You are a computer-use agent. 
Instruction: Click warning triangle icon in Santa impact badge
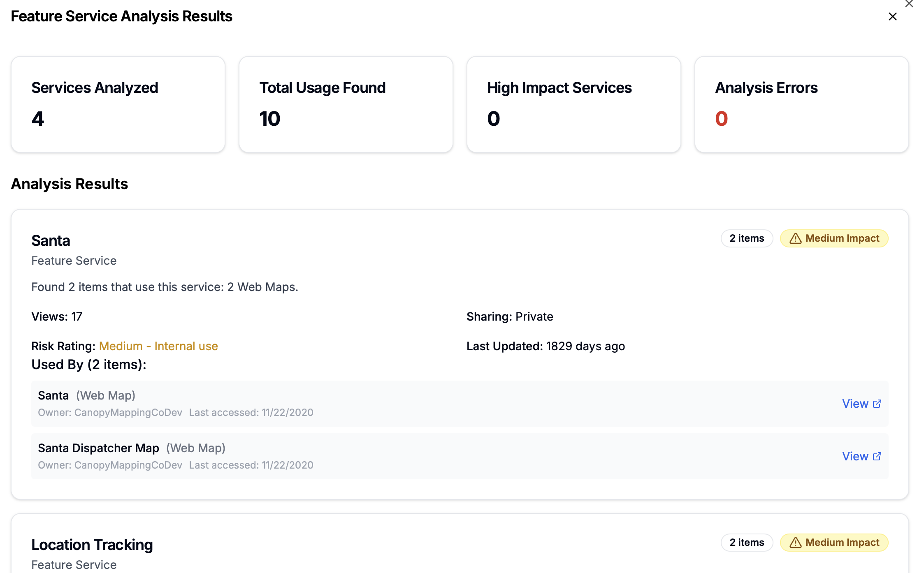point(795,239)
